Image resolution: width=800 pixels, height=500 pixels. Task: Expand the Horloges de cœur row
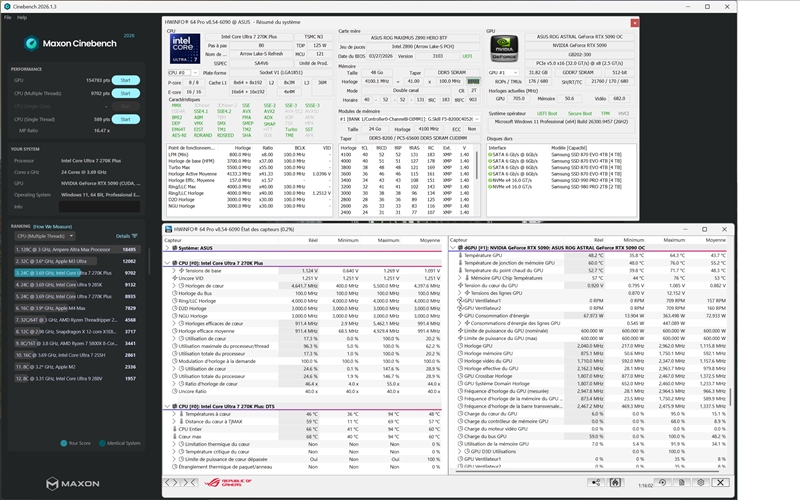(x=174, y=286)
